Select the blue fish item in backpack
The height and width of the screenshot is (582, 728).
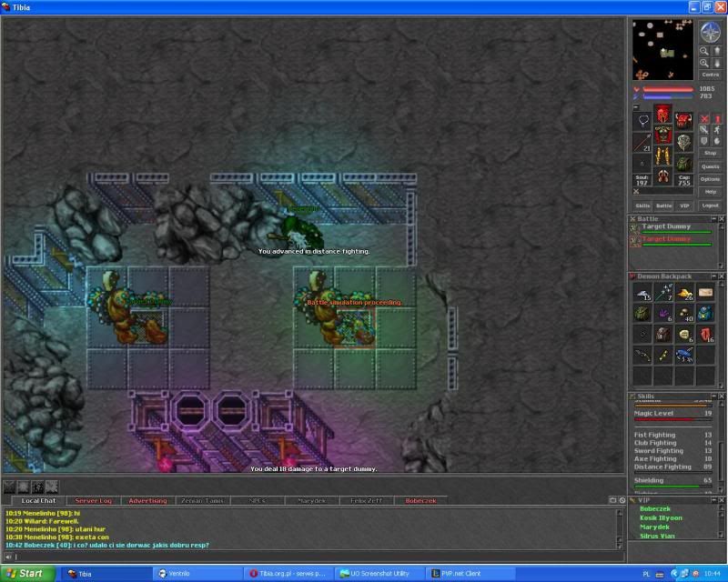coord(685,356)
